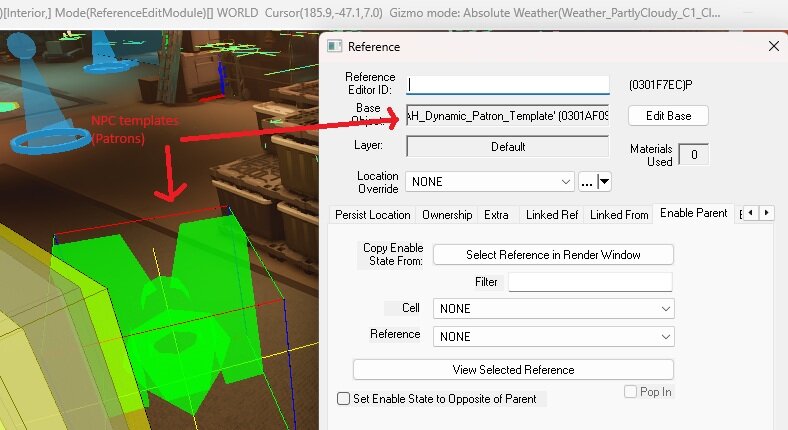The width and height of the screenshot is (788, 430).
Task: Expand the Cell dropdown list
Action: pos(553,309)
